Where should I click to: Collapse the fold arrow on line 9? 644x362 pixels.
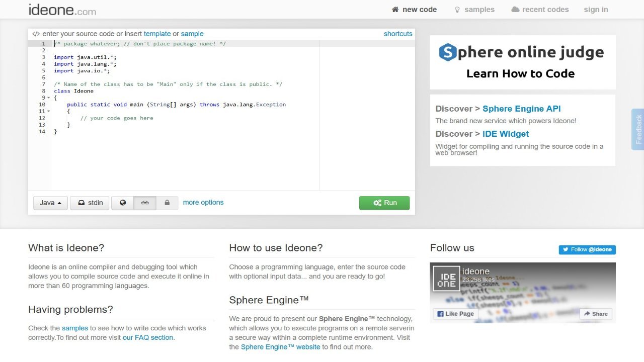pos(48,98)
